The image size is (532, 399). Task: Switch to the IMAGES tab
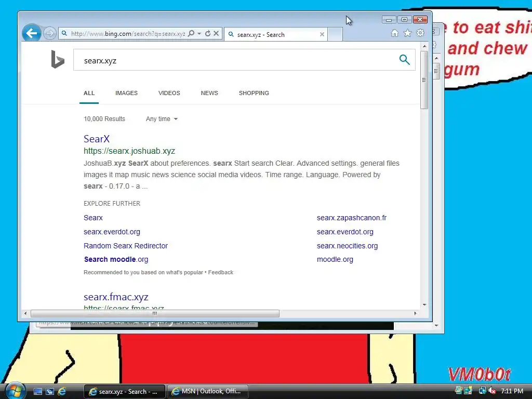[127, 93]
